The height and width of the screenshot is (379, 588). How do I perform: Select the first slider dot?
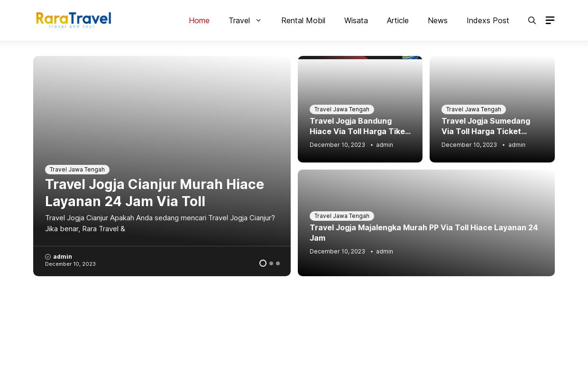(263, 263)
